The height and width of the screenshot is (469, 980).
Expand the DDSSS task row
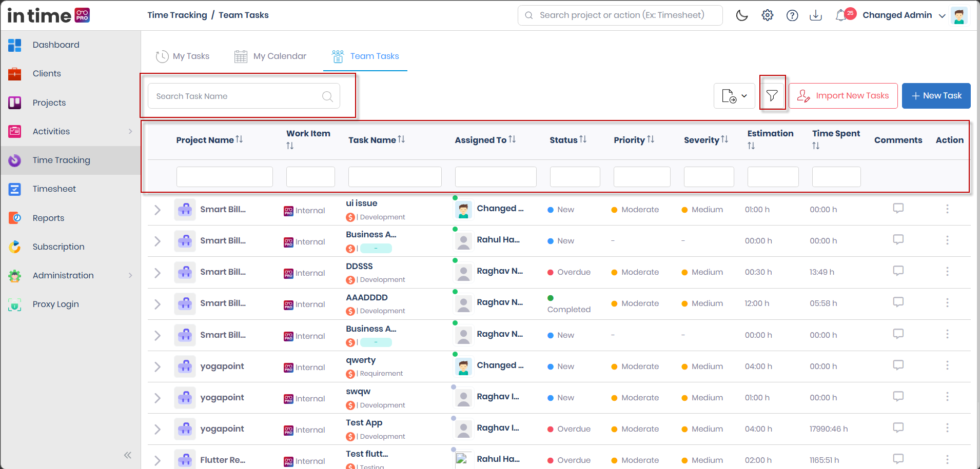[158, 273]
